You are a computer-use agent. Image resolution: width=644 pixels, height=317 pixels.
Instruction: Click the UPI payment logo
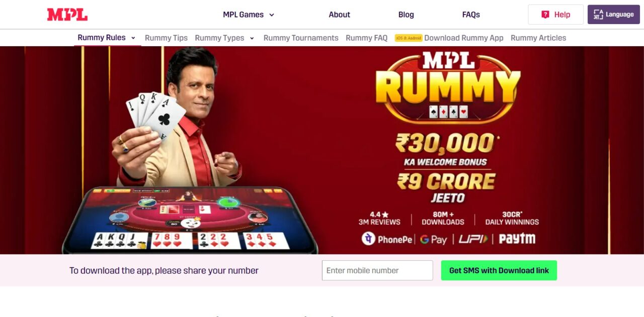pos(473,239)
